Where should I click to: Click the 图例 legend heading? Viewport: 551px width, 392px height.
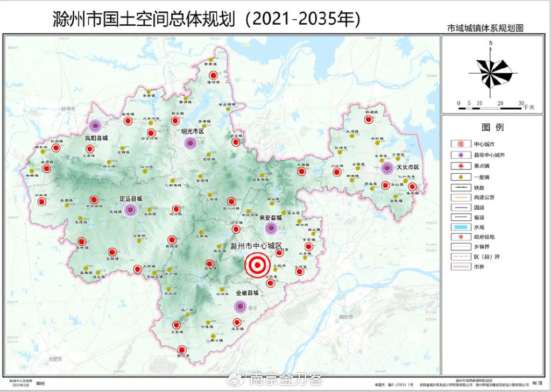pos(492,127)
